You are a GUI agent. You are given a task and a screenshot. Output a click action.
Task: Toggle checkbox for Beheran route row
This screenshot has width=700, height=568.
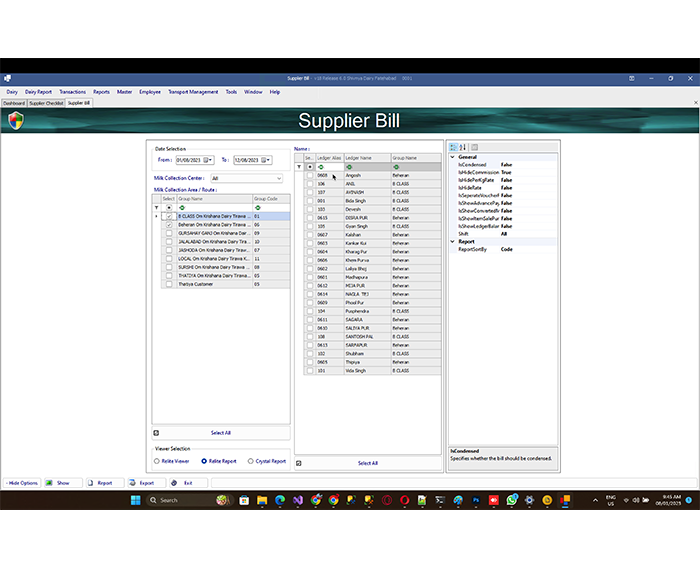[x=169, y=225]
